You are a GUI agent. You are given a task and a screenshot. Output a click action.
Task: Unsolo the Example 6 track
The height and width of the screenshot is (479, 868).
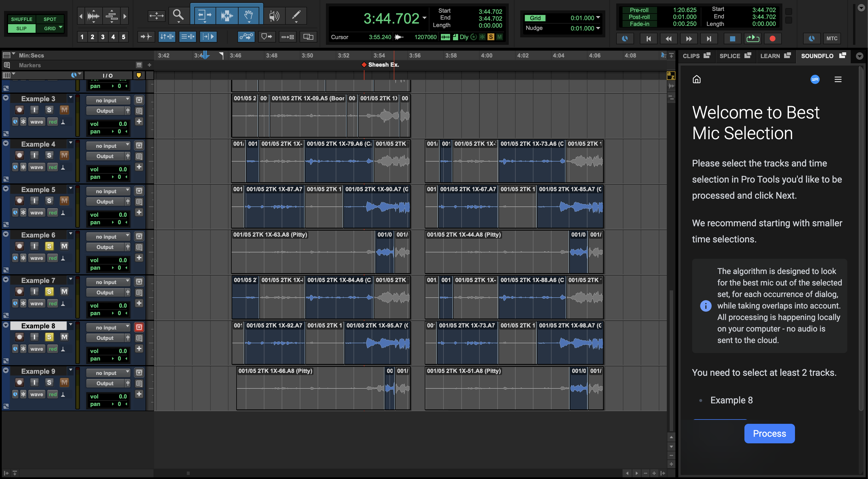[x=49, y=246]
